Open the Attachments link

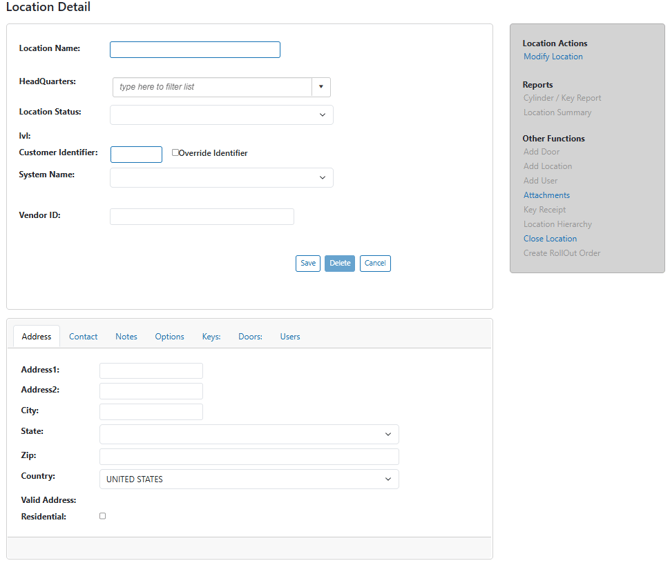pos(546,196)
